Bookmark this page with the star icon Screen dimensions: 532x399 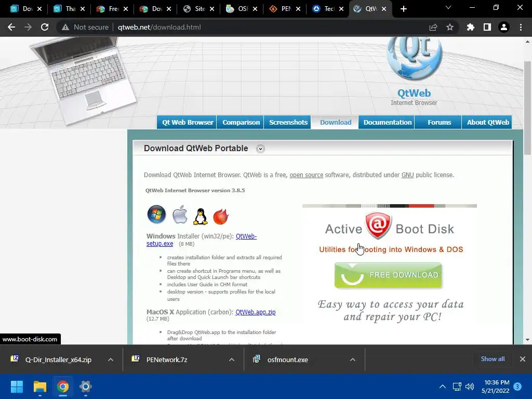pyautogui.click(x=450, y=27)
